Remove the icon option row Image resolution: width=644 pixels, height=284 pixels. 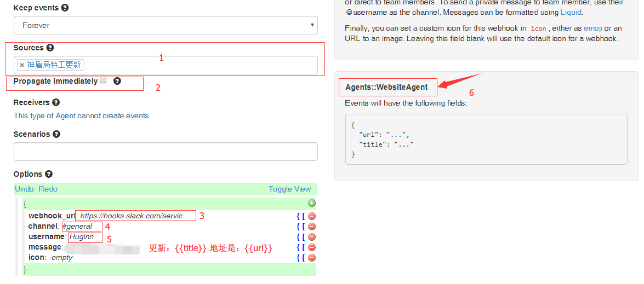coord(312,258)
